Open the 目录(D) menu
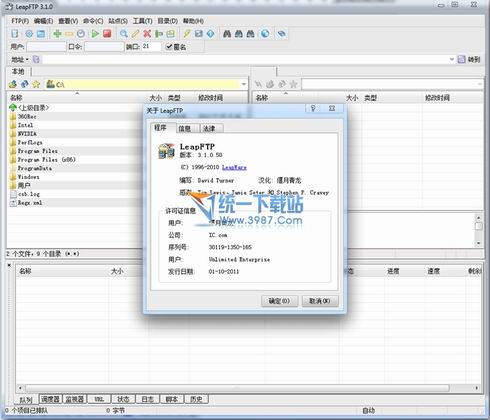 pyautogui.click(x=168, y=21)
